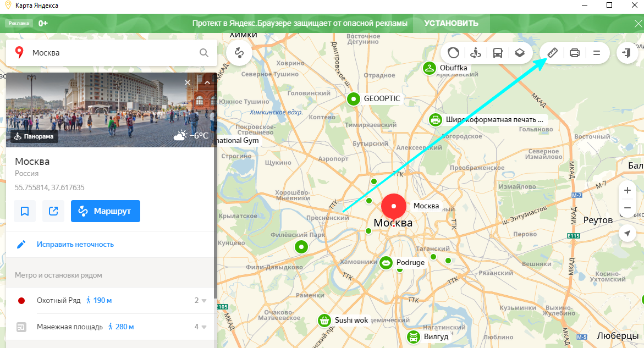Bookmark Москва with the bookmark icon

pos(25,211)
